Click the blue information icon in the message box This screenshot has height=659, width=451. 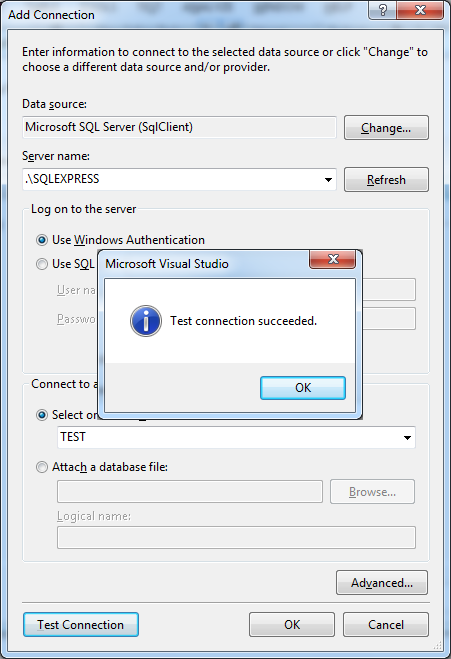click(x=145, y=321)
